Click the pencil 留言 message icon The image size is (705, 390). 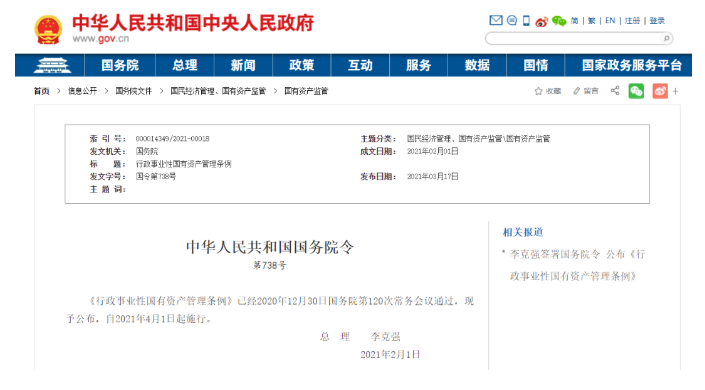click(585, 91)
